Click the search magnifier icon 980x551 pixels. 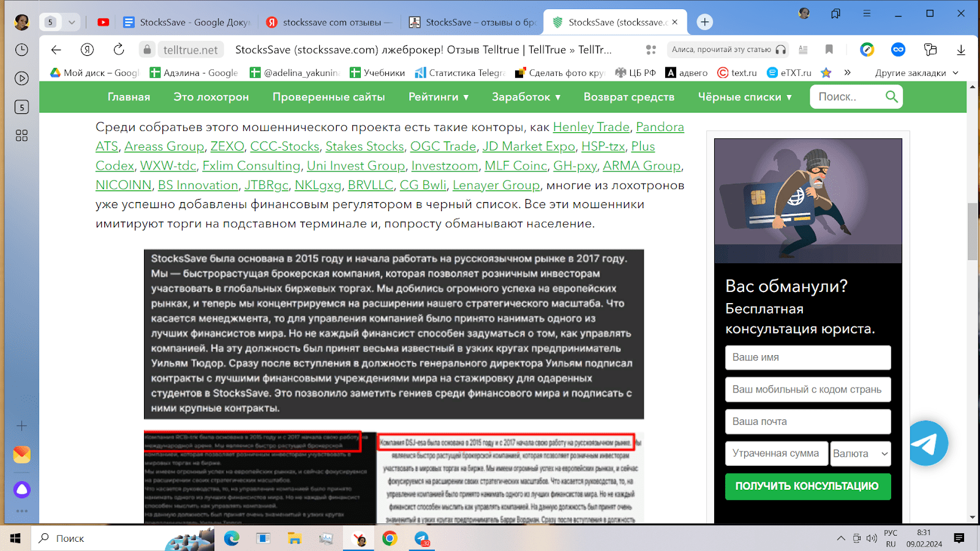[892, 97]
